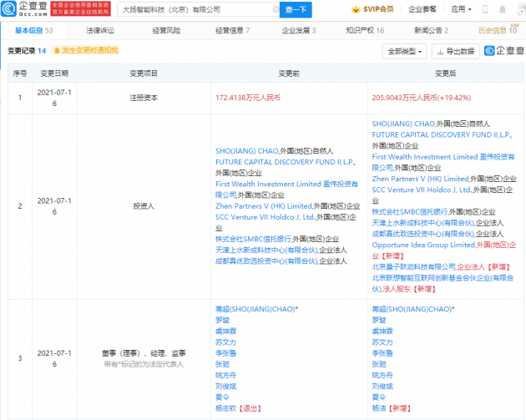Open FUTURE CAPITAL DISCOVERY FUND link in 变更前
The height and width of the screenshot is (420, 526).
286,162
